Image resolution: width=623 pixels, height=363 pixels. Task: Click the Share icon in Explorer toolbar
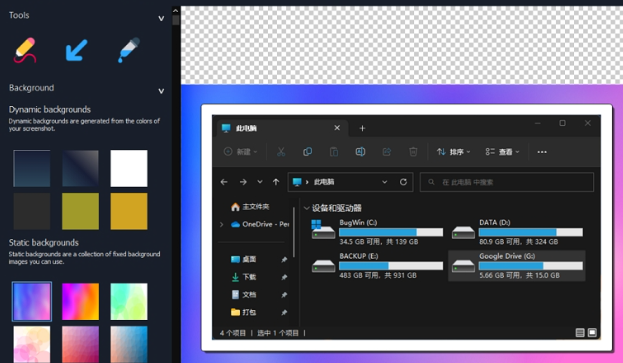387,152
